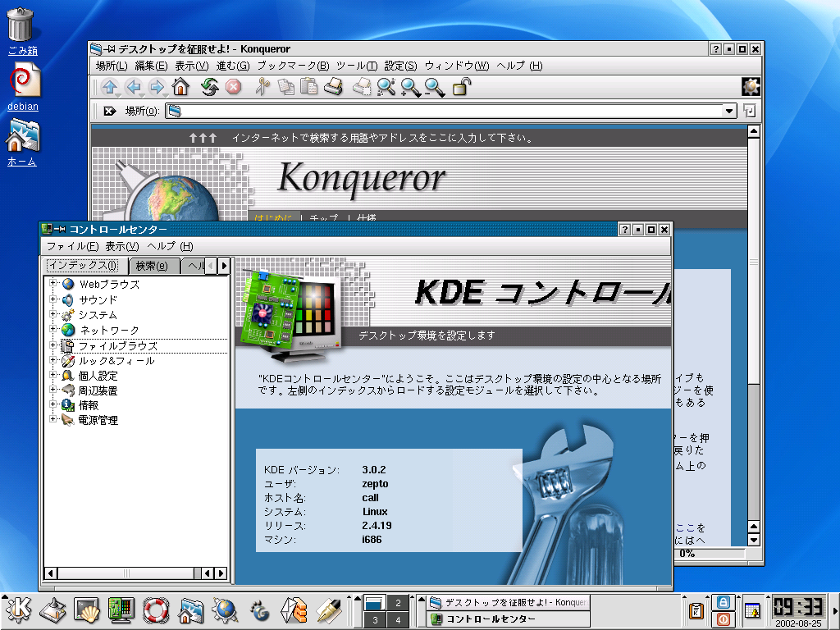
Task: Open the Klipper clipboard tray icon
Action: [x=696, y=610]
